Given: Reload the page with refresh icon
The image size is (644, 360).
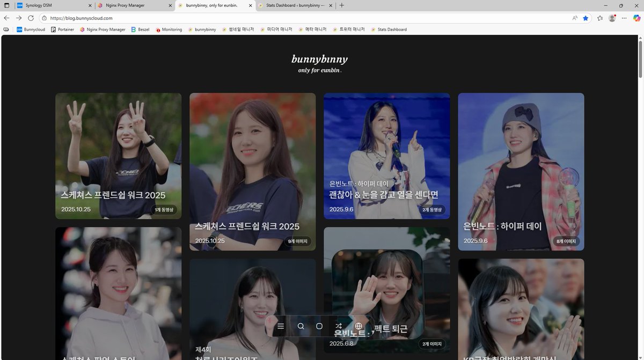Looking at the screenshot, I should tap(31, 18).
